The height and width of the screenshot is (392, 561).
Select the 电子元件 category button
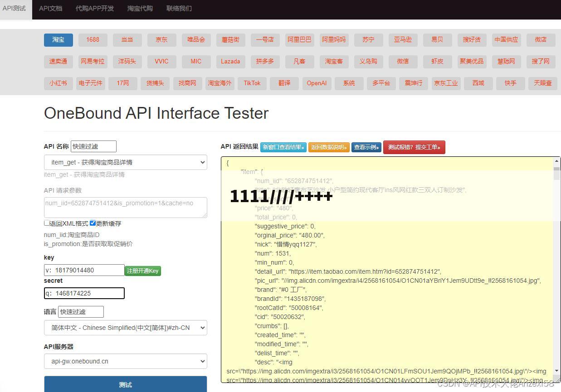click(91, 83)
